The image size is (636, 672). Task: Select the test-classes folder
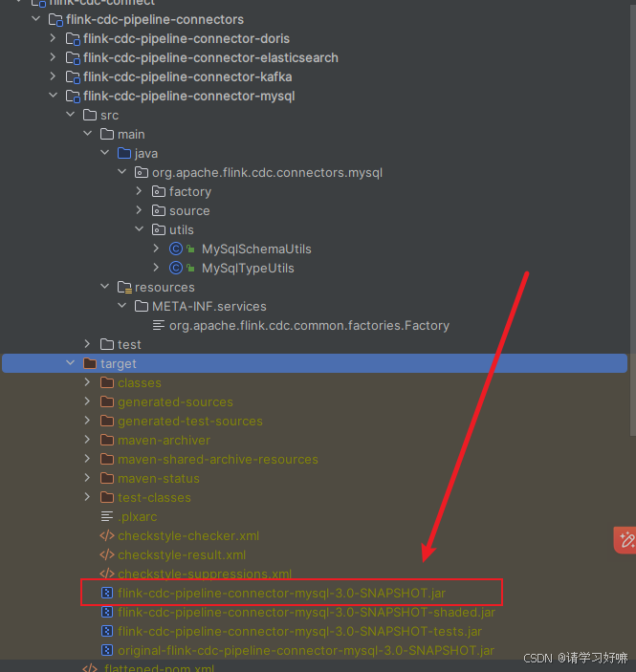(x=154, y=497)
